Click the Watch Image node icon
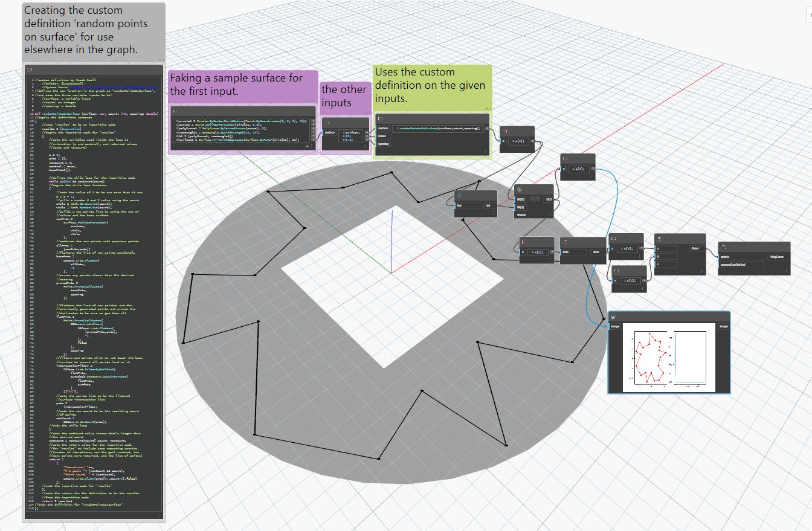Image resolution: width=812 pixels, height=531 pixels. click(x=613, y=316)
